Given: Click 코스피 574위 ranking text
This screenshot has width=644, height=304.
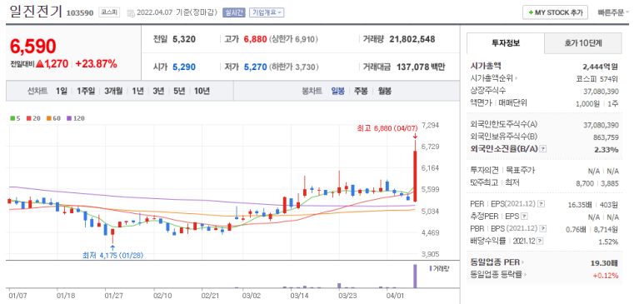Looking at the screenshot, I should click(x=597, y=79).
